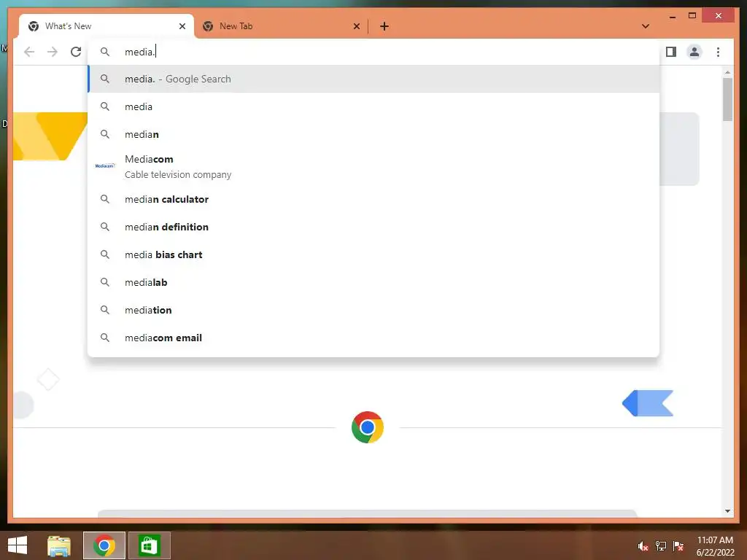Close the Chrome window

719,16
